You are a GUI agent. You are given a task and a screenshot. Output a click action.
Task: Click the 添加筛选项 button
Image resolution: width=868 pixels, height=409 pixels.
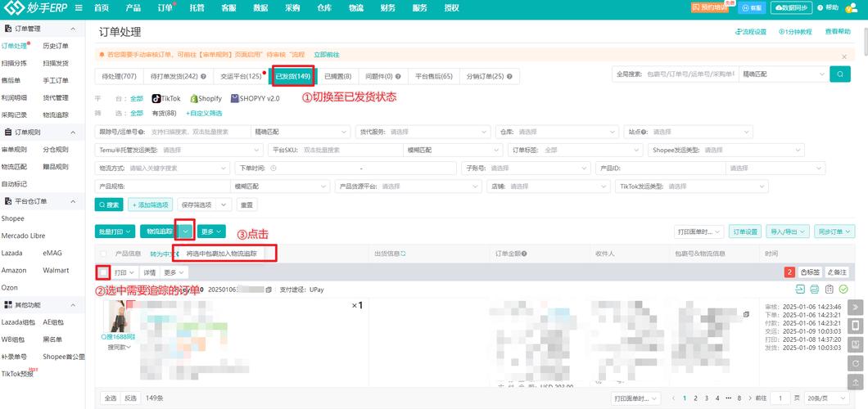click(x=151, y=204)
